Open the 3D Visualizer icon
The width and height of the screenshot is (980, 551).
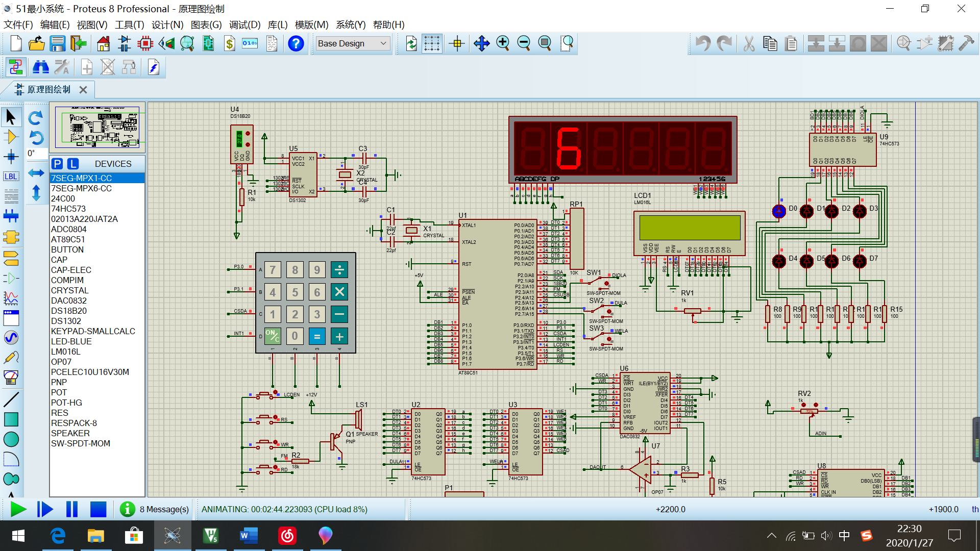pos(166,44)
